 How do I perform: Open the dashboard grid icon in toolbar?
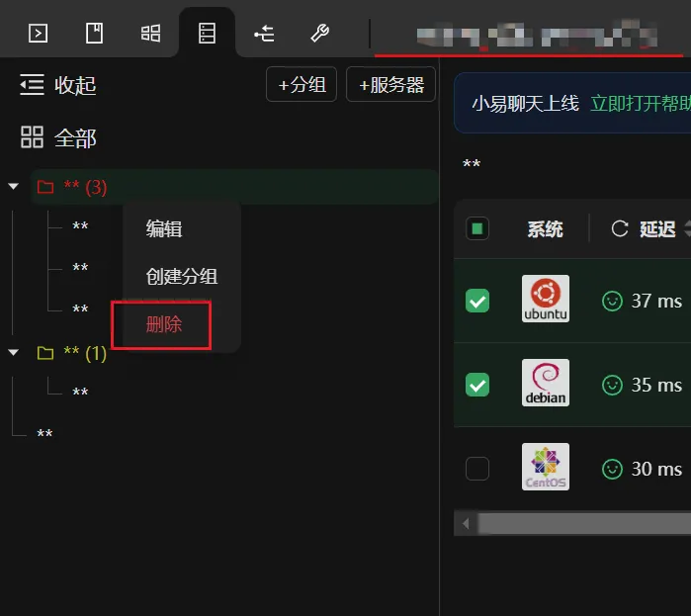(150, 33)
